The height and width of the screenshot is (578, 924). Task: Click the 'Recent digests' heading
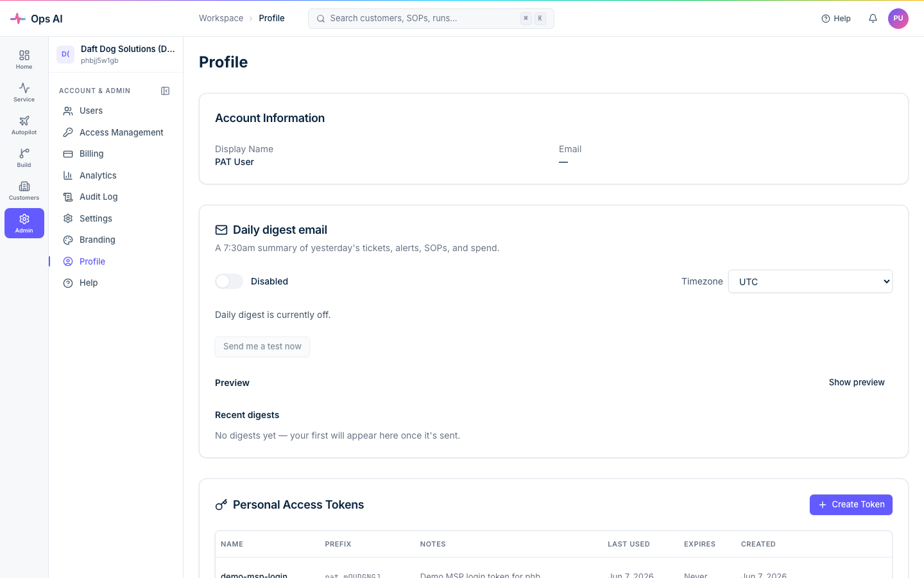tap(247, 415)
